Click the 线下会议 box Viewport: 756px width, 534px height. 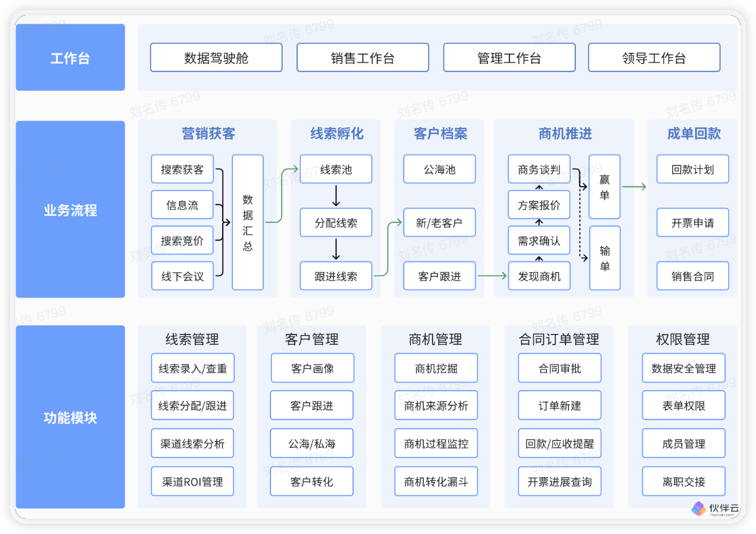point(182,276)
